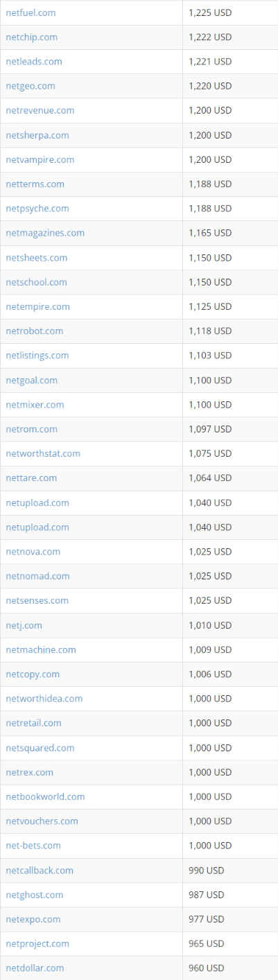This screenshot has height=980, width=278.
Task: Click the netsherpa.com domain
Action: (x=37, y=135)
